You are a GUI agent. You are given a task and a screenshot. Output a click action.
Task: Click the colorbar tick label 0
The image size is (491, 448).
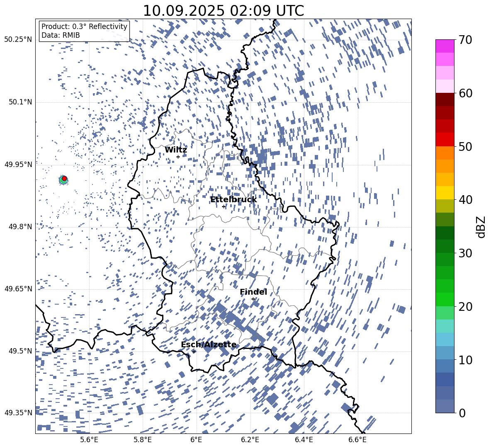(462, 413)
